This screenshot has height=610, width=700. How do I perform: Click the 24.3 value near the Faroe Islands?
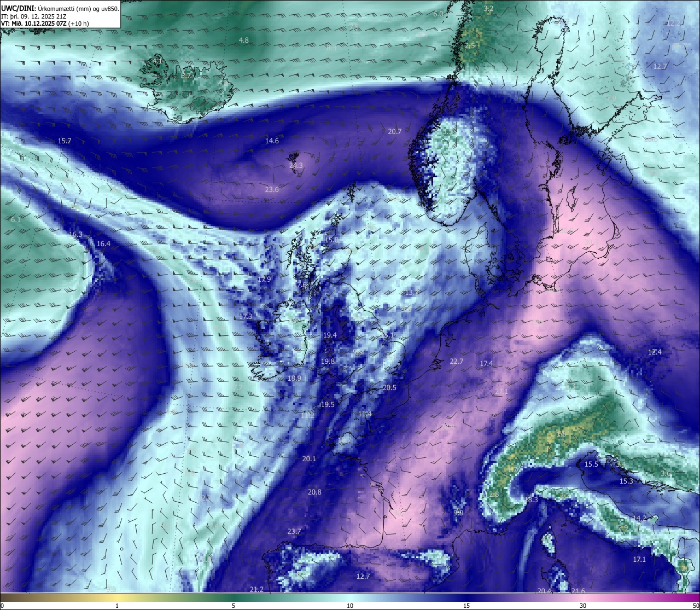[x=296, y=165]
